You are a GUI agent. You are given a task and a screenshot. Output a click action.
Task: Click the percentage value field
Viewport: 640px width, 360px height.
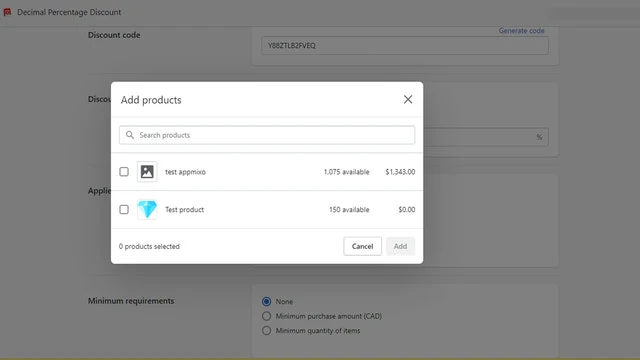click(x=486, y=137)
